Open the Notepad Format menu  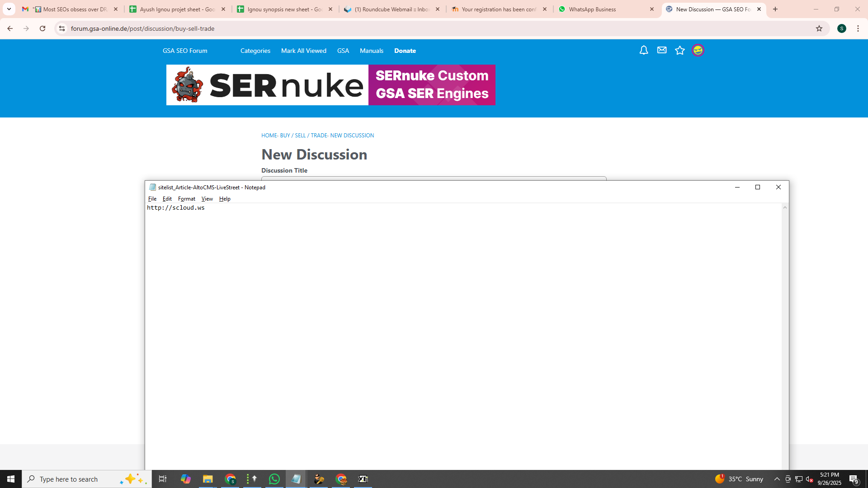tap(186, 199)
